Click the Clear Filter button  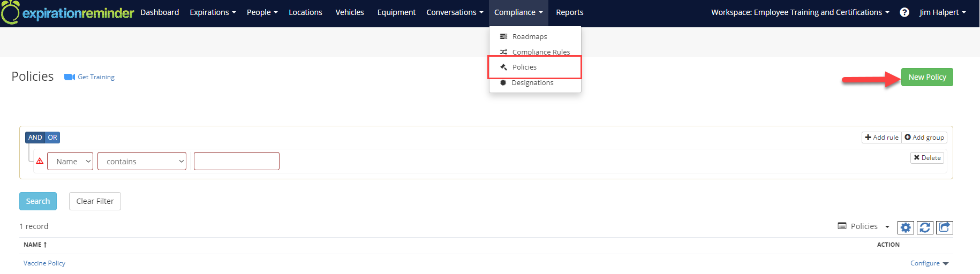pos(95,201)
